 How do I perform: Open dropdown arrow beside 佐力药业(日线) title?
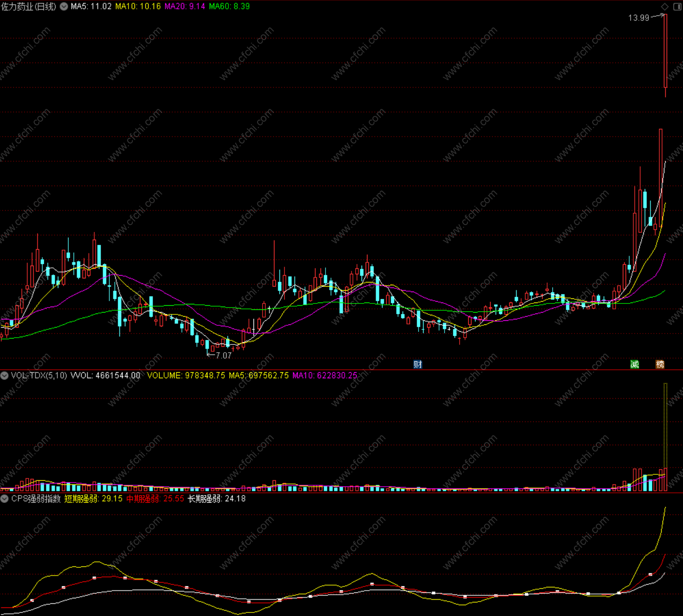click(64, 6)
